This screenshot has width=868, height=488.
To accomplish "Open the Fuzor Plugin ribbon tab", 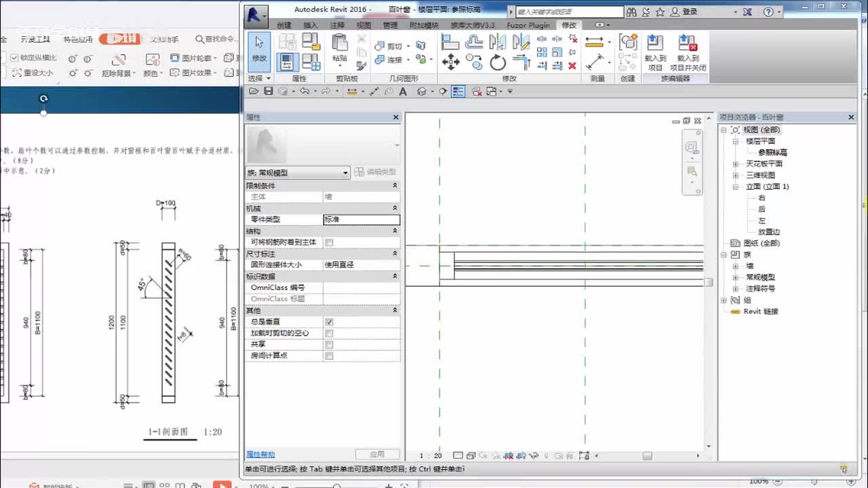I will (x=528, y=25).
